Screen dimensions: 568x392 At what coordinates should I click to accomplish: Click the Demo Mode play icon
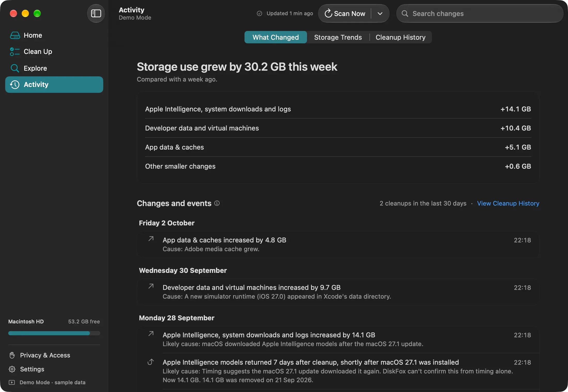(12, 382)
